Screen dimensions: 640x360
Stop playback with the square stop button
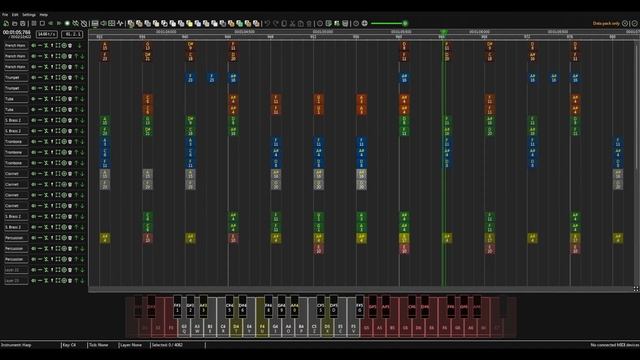42,23
